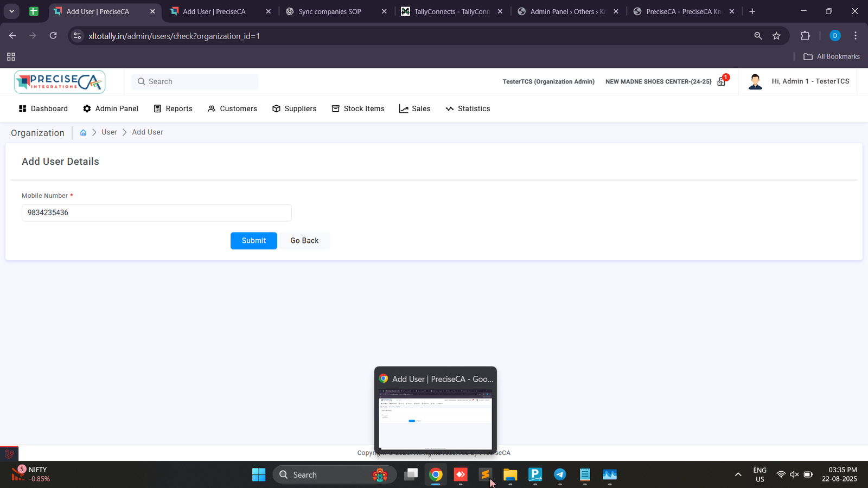Open the Chrome tab search dropdown

11,11
